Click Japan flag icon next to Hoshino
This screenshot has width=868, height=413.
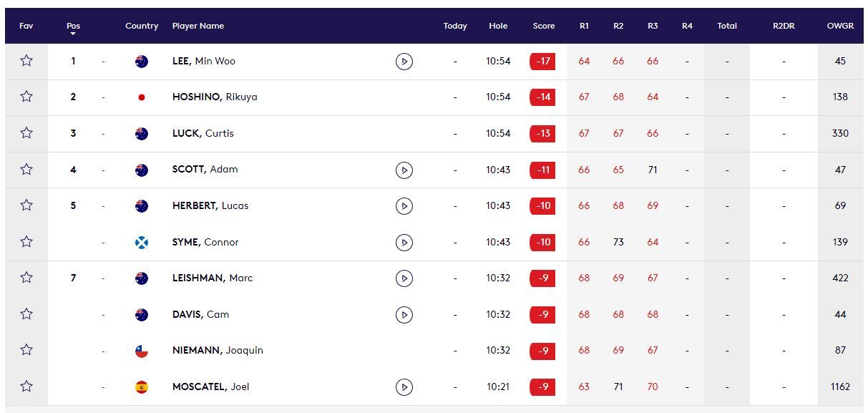coord(142,97)
